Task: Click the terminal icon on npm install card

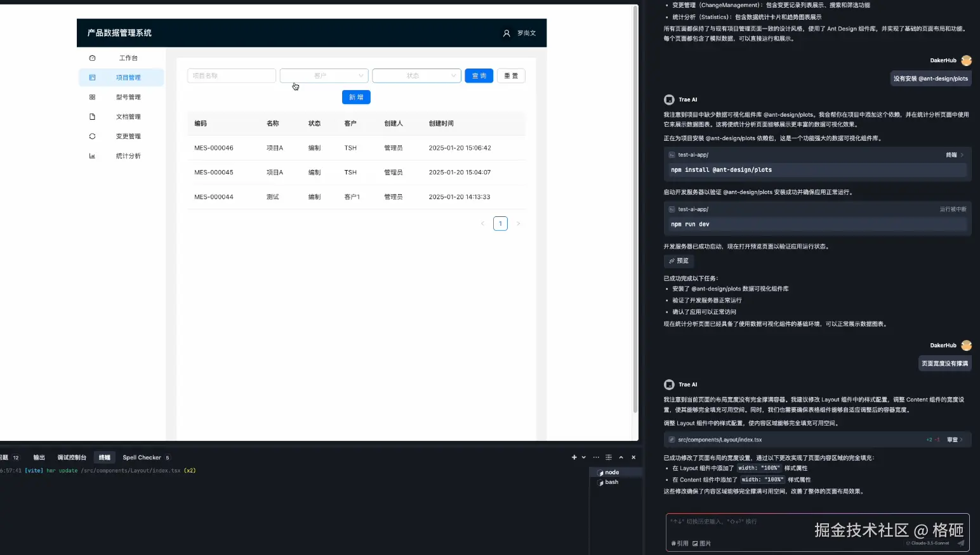Action: click(672, 155)
